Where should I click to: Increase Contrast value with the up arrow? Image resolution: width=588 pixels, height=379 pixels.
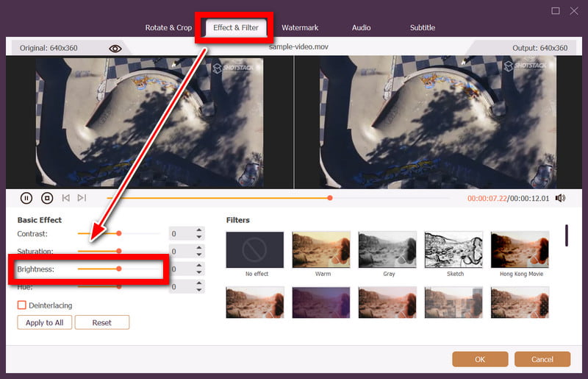click(x=199, y=230)
